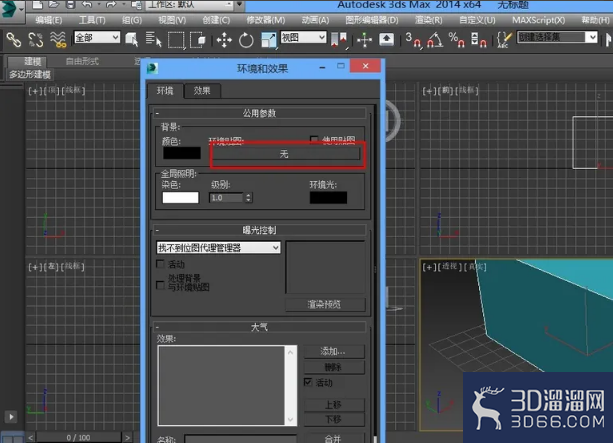
Task: Switch to the 效果 tab in the dialog
Action: tap(202, 91)
